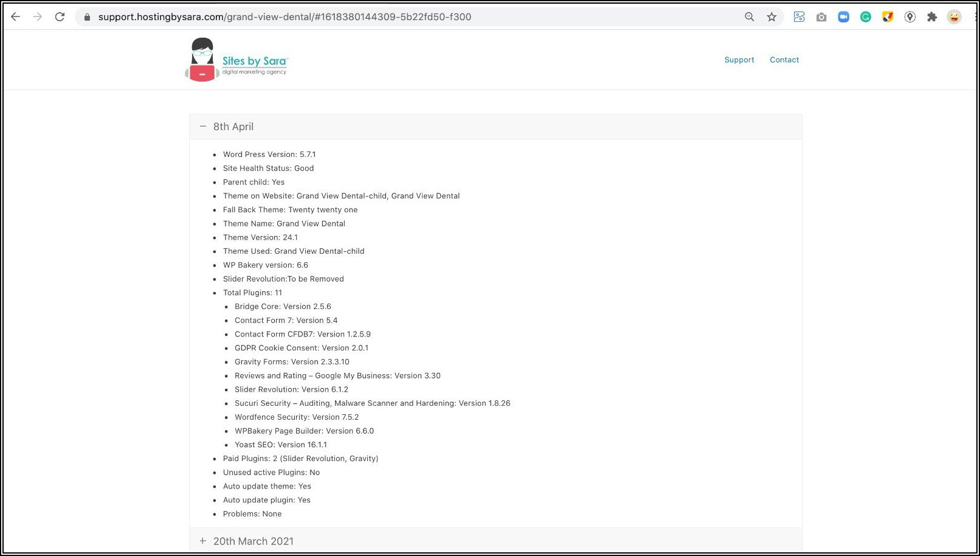Click 'Paid Plugins: 2' line
The height and width of the screenshot is (556, 980).
pyautogui.click(x=300, y=459)
